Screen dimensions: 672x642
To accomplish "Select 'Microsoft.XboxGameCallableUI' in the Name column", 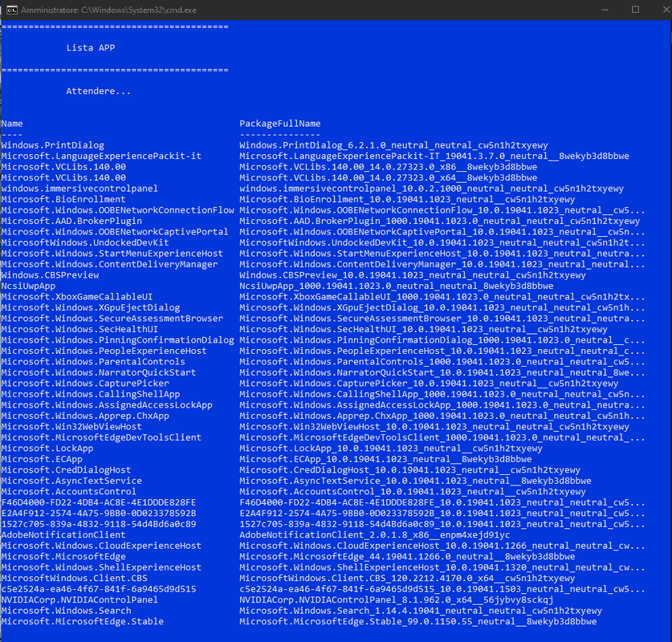I will point(77,297).
